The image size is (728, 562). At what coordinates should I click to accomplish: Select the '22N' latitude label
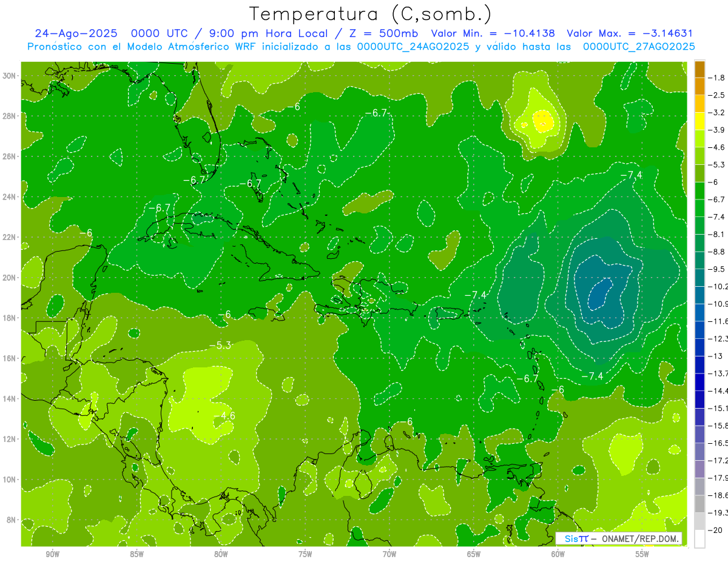[x=9, y=237]
